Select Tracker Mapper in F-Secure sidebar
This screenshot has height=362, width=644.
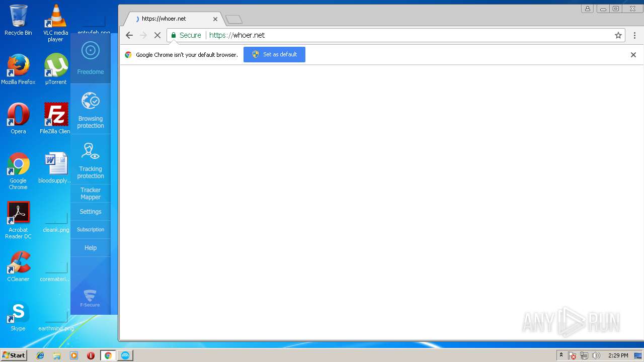[x=91, y=194]
